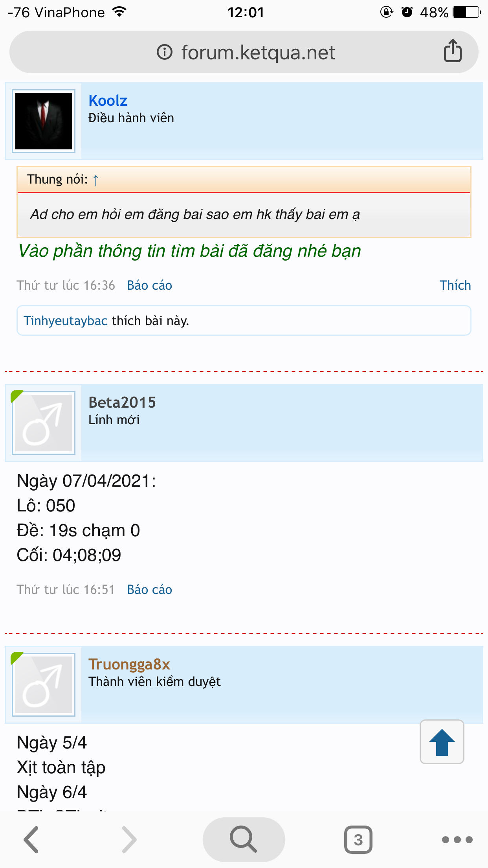Click Koolz's suit avatar thumbnail
This screenshot has width=488, height=868.
tap(44, 121)
